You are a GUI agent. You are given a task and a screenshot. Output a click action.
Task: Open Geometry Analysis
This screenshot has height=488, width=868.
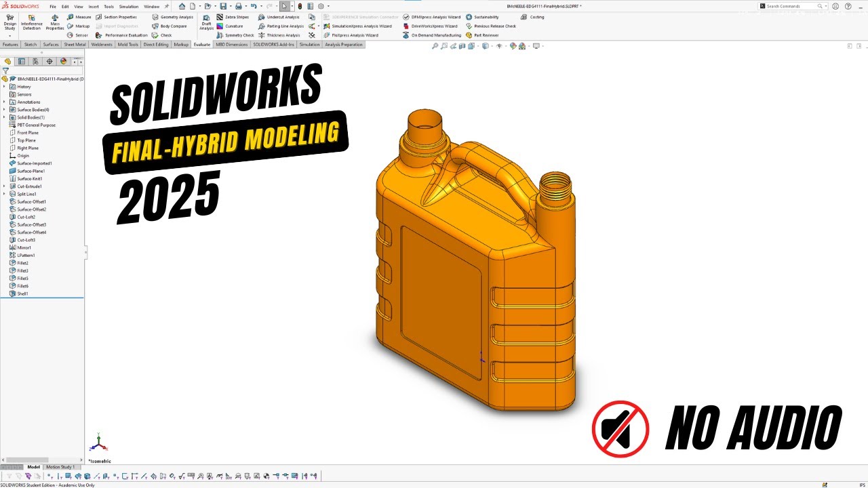[172, 17]
